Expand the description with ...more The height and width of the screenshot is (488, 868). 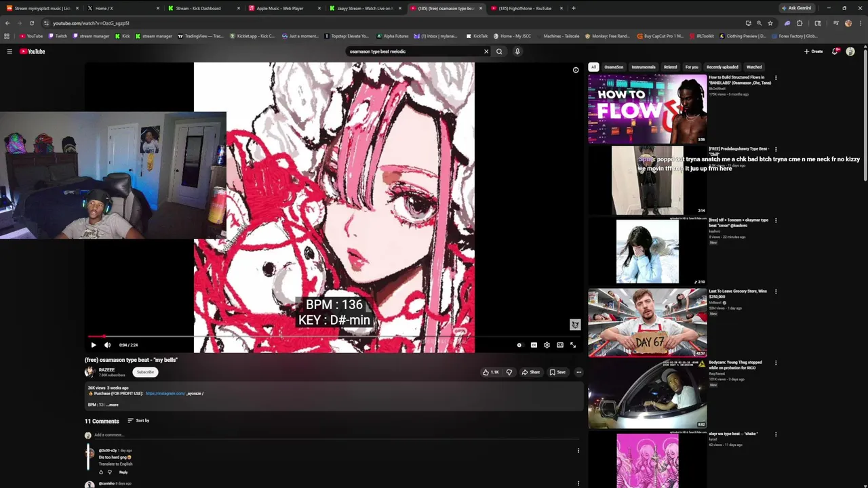tap(112, 405)
